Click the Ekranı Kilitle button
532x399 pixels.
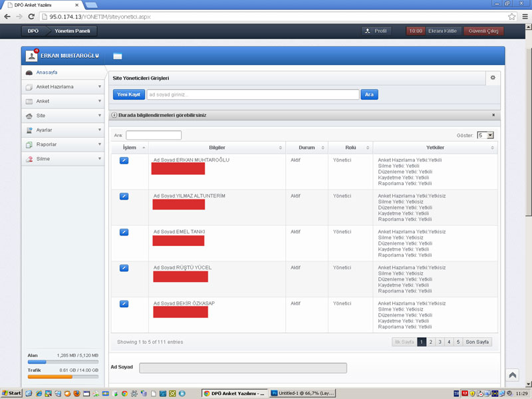click(442, 31)
